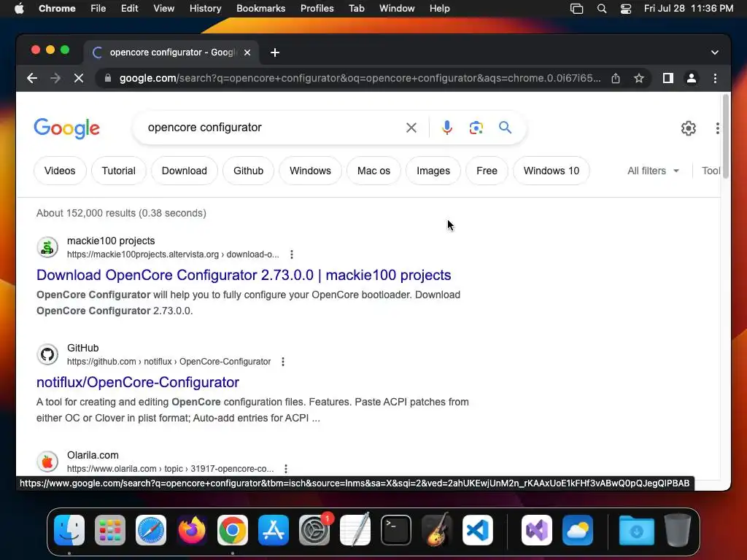This screenshot has height=560, width=747.
Task: Open options for Olarila.com result
Action: coord(286,469)
